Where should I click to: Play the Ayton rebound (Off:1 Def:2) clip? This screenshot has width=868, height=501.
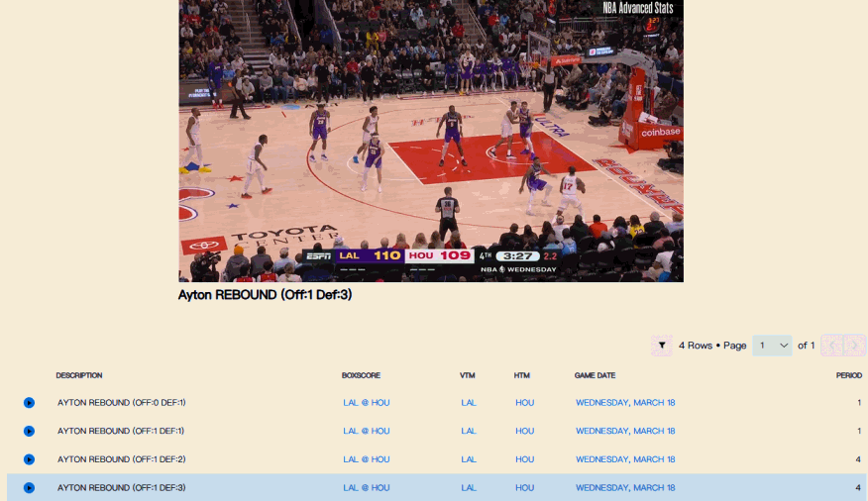point(30,459)
